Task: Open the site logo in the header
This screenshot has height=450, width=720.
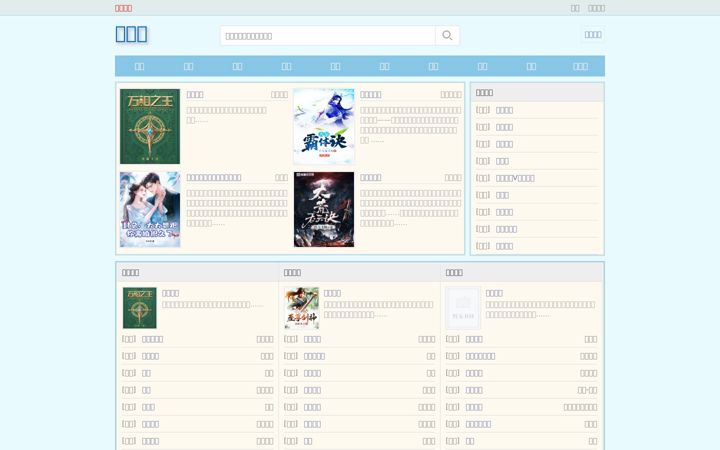Action: (131, 34)
